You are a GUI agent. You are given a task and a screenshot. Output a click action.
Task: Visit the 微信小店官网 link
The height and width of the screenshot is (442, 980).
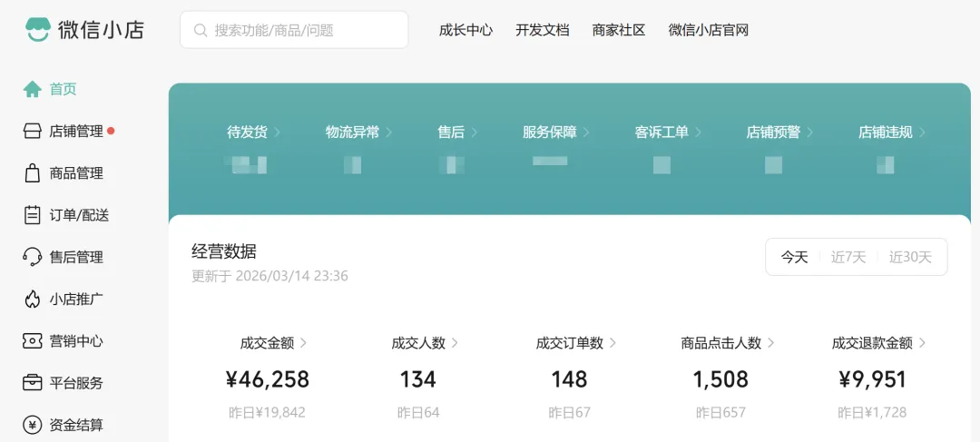click(708, 30)
